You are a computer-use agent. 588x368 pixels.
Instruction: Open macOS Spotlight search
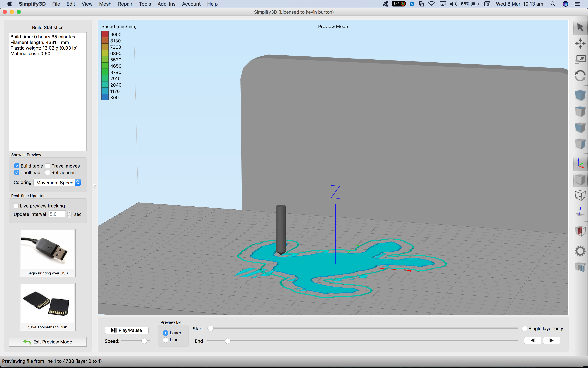click(x=553, y=4)
